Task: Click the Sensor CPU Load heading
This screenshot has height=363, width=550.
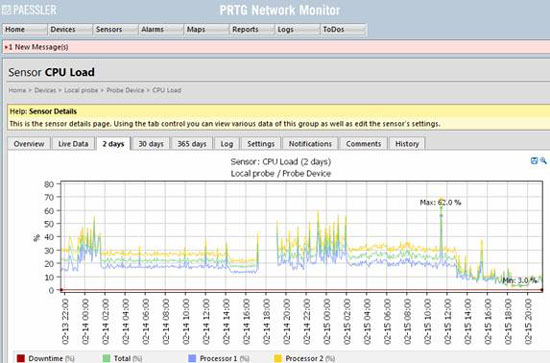Action: [x=51, y=72]
